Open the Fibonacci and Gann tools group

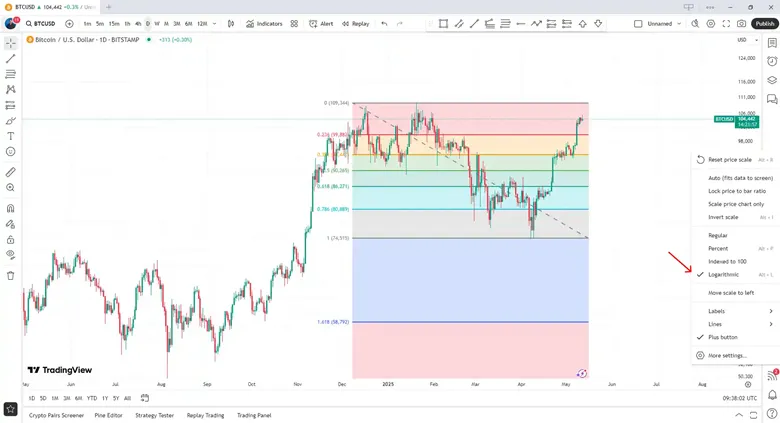[10, 74]
